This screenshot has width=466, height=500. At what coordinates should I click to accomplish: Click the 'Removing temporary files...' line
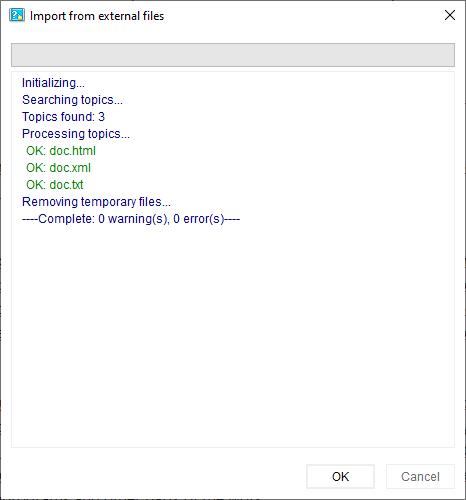[x=96, y=202]
